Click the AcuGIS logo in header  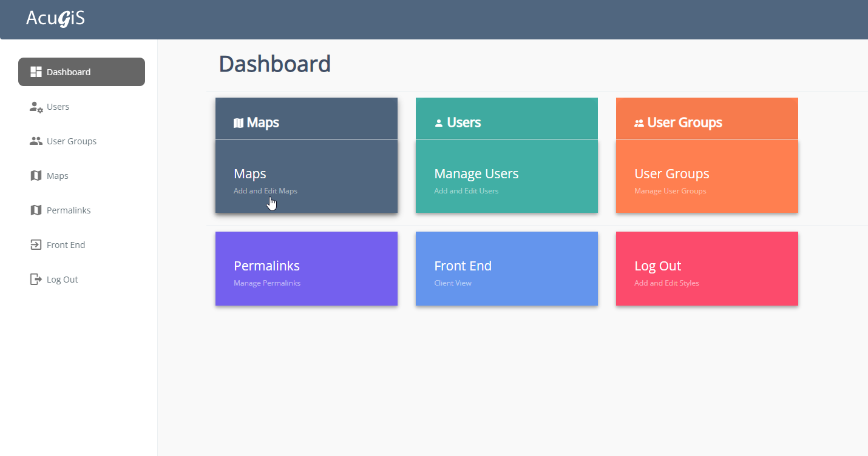tap(55, 19)
